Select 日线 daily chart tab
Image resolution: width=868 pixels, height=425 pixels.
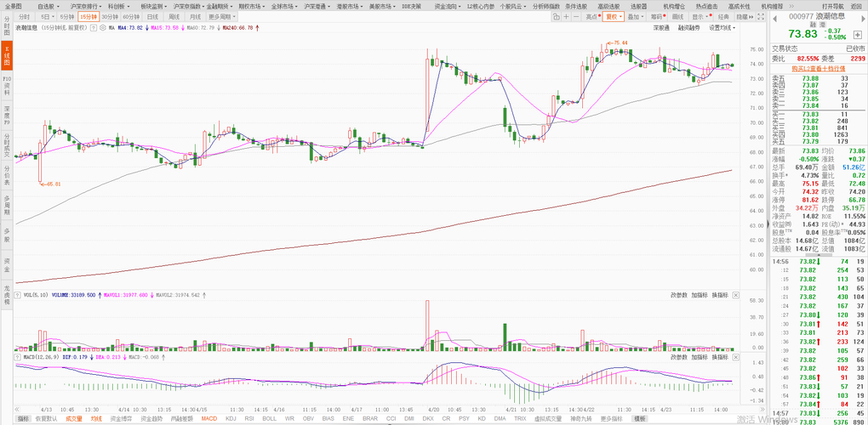(x=153, y=17)
